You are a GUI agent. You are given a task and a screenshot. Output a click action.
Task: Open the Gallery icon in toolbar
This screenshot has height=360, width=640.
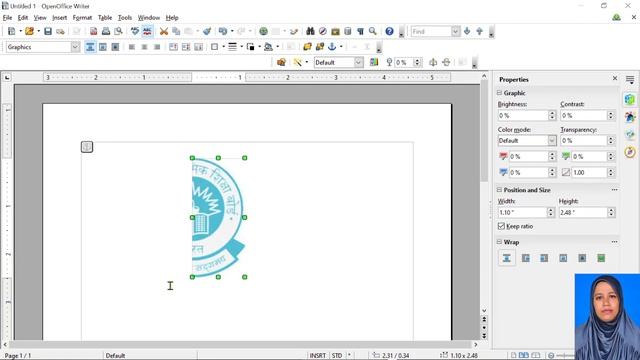pos(335,31)
